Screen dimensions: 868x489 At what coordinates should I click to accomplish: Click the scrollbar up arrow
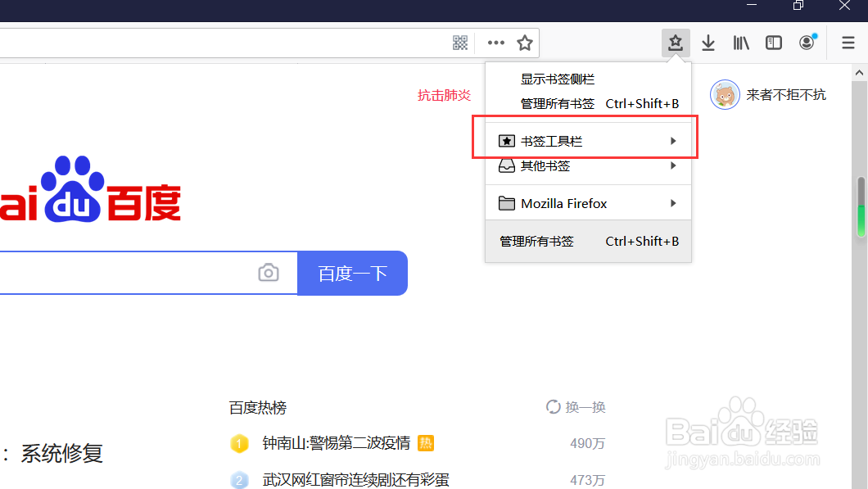859,73
